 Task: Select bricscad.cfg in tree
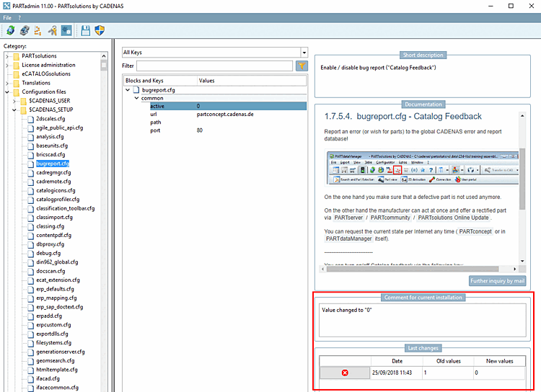click(x=50, y=154)
